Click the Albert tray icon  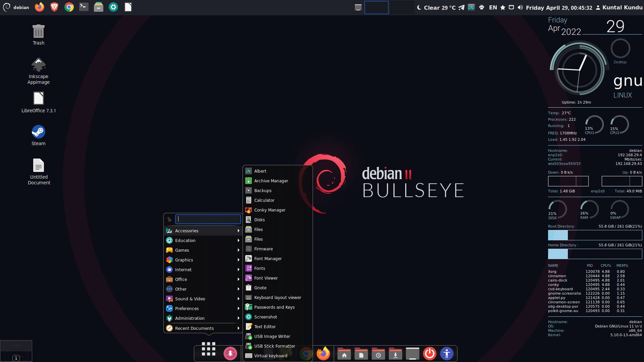(x=471, y=7)
